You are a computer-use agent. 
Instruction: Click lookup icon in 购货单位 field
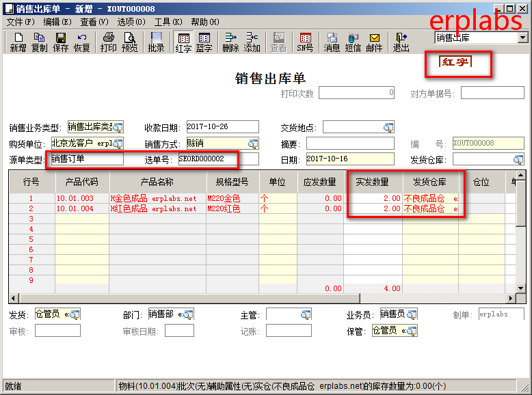coord(118,144)
